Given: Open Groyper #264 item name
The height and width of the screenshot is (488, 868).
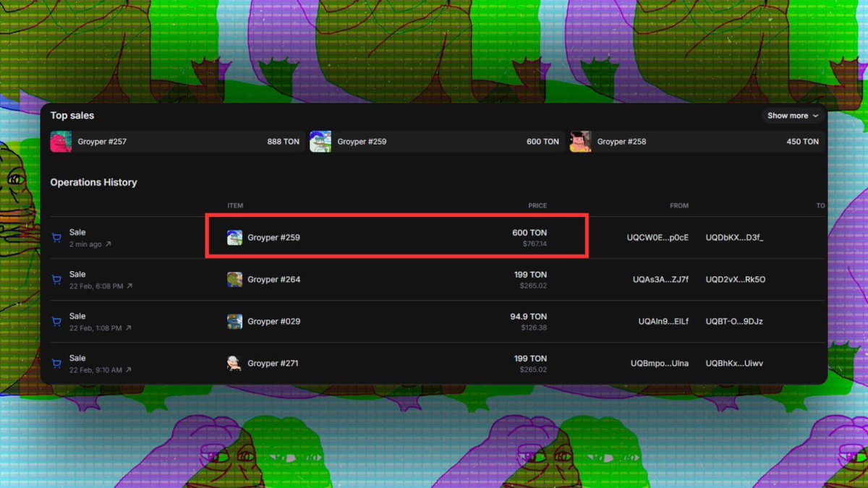Looking at the screenshot, I should click(273, 279).
